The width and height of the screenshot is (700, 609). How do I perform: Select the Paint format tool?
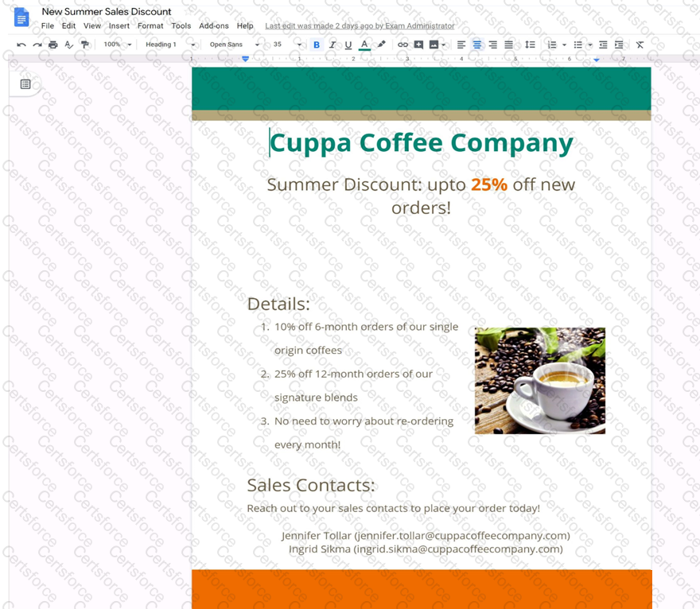85,45
